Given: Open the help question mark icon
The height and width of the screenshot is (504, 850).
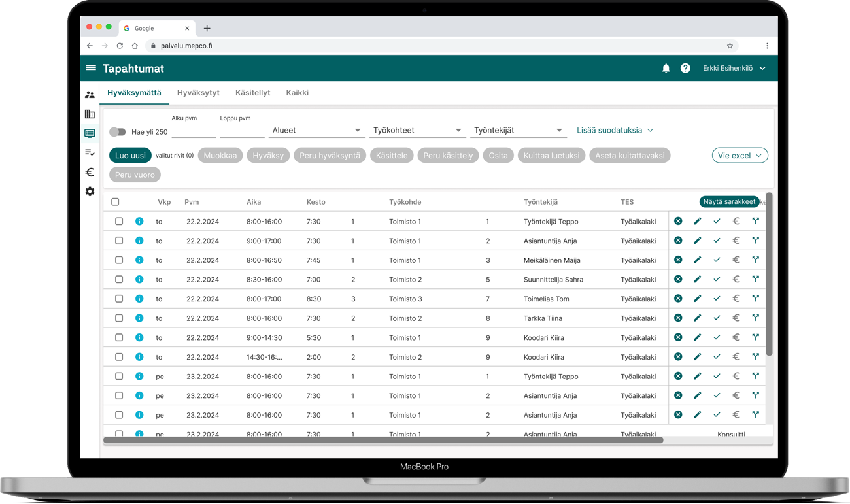Looking at the screenshot, I should tap(685, 68).
